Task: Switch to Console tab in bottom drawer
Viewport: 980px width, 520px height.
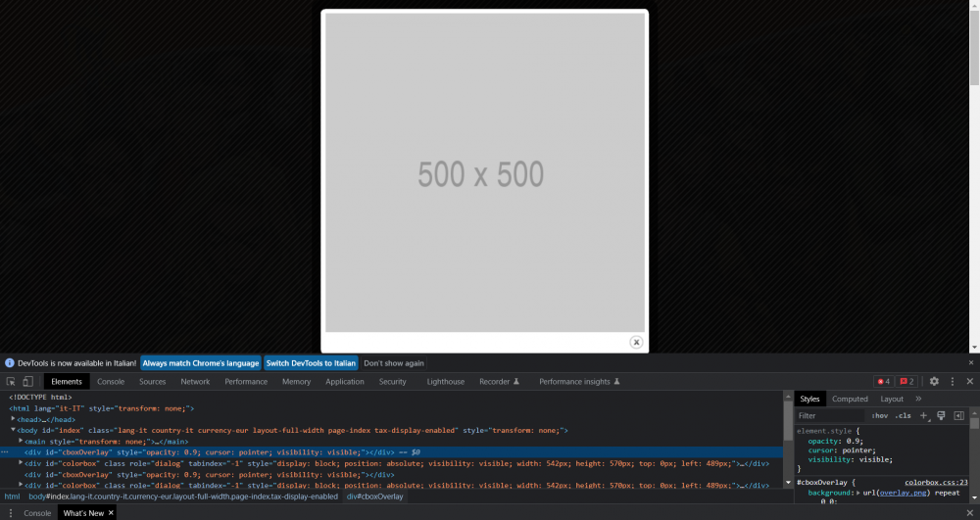Action: (37, 513)
